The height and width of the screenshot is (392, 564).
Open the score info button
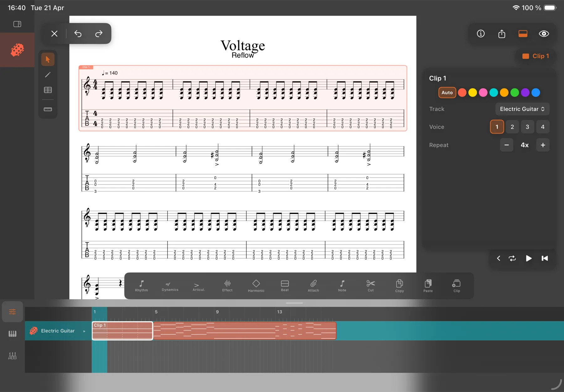[x=481, y=34]
